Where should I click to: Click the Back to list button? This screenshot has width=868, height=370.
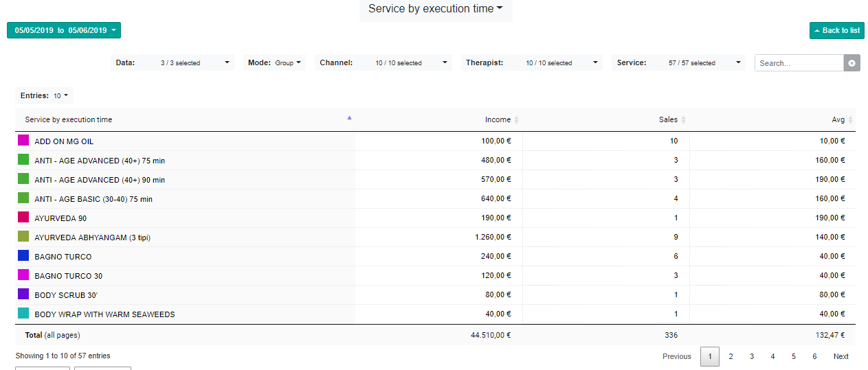[x=836, y=30]
